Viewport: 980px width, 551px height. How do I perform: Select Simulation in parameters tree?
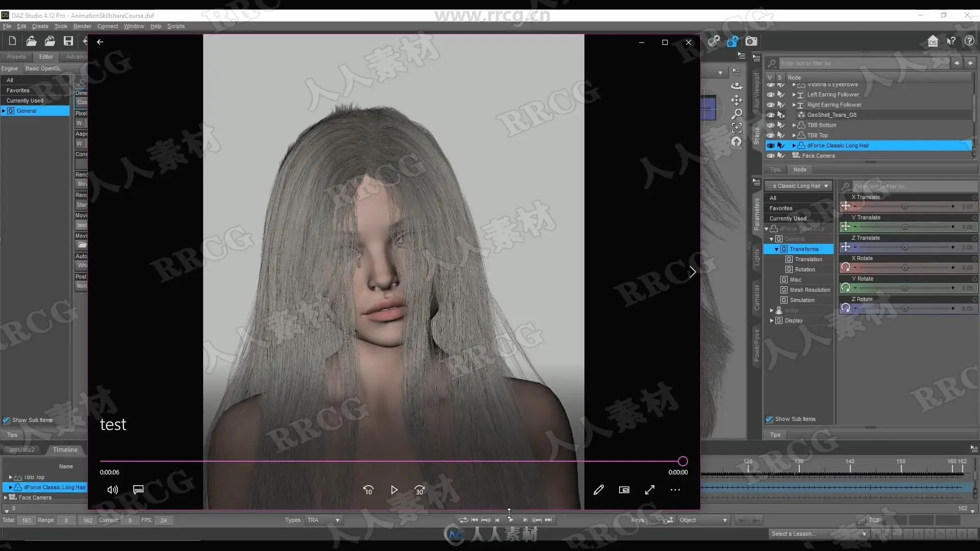tap(802, 300)
